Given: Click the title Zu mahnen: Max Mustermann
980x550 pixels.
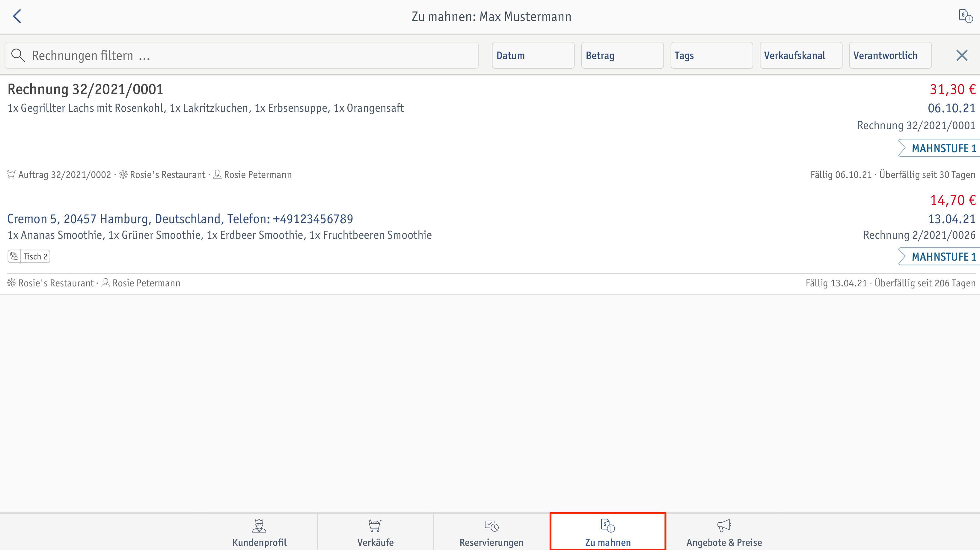Looking at the screenshot, I should coord(491,16).
